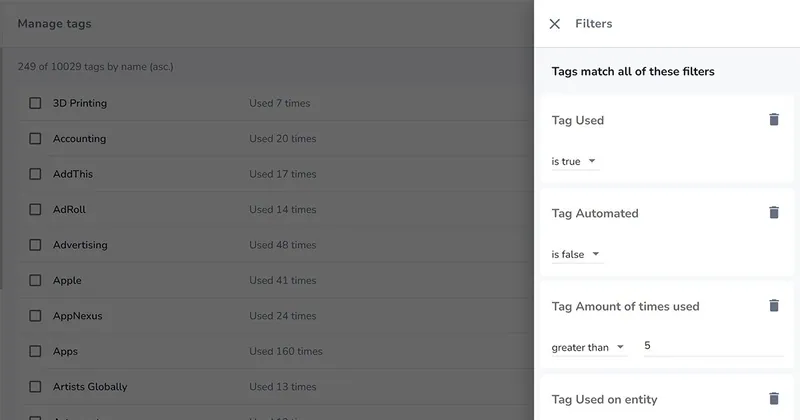
Task: Open the 'greater than' comparison dropdown
Action: (589, 348)
